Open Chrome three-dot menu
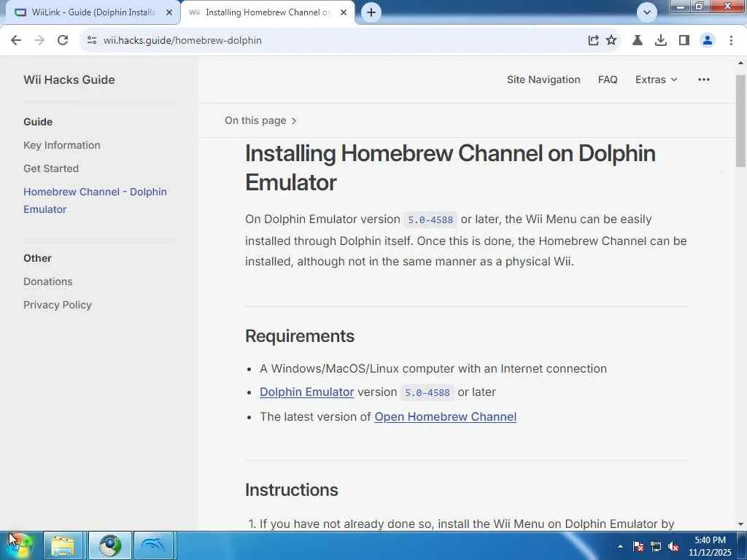747x560 pixels. pos(731,41)
